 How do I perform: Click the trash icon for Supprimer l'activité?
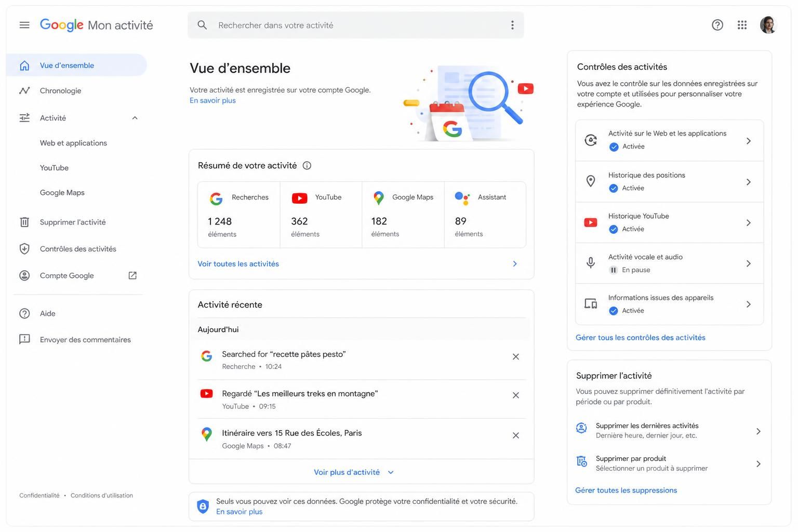tap(24, 222)
